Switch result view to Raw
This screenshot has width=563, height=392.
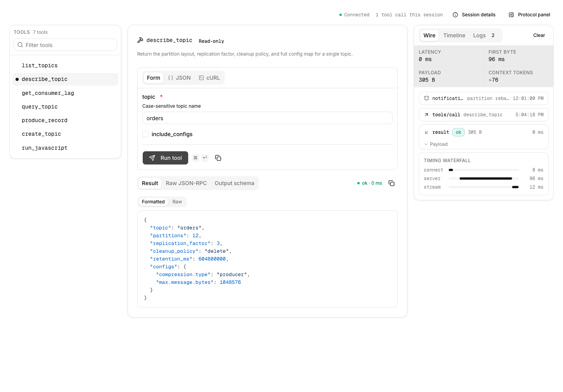pyautogui.click(x=177, y=202)
